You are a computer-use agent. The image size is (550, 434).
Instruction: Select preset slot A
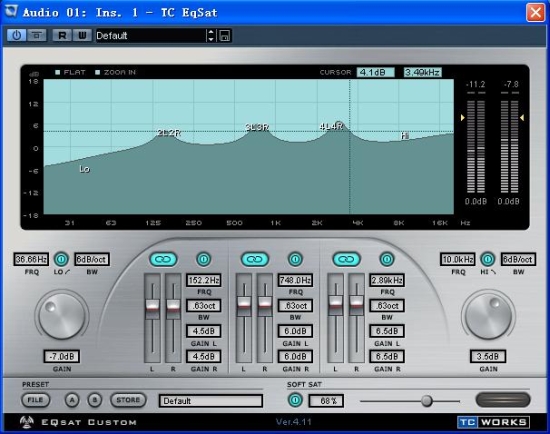tap(72, 400)
